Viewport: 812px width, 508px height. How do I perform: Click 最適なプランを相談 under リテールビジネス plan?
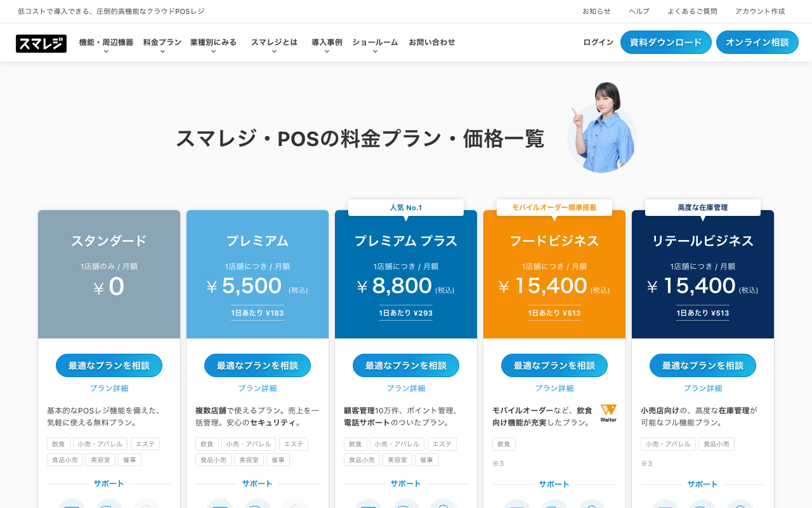click(703, 366)
